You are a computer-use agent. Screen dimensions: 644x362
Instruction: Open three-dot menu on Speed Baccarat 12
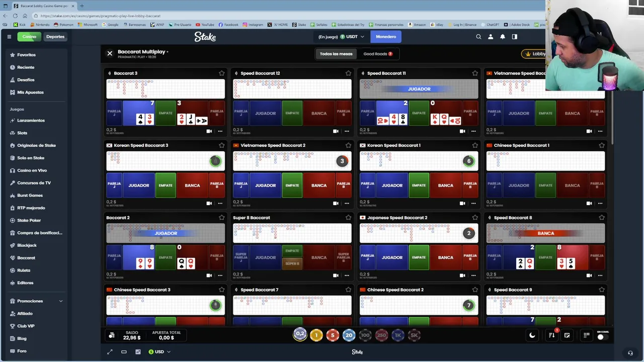(x=347, y=131)
